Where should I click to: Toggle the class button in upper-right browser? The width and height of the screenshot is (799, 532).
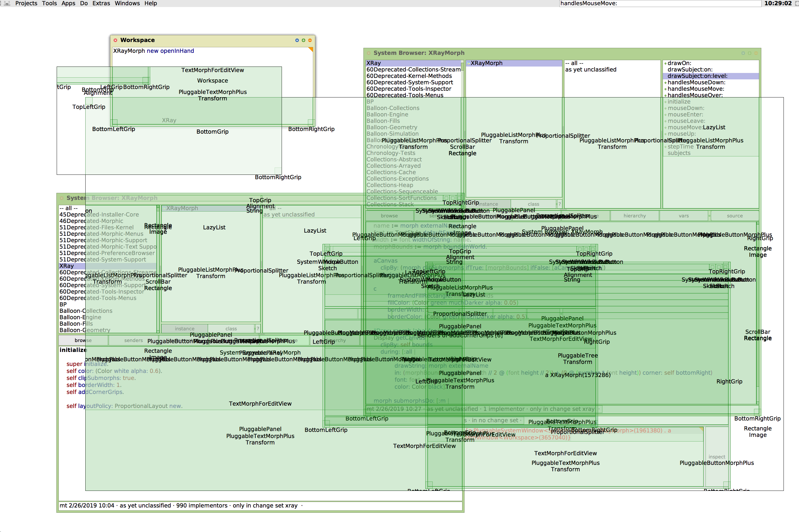[533, 204]
